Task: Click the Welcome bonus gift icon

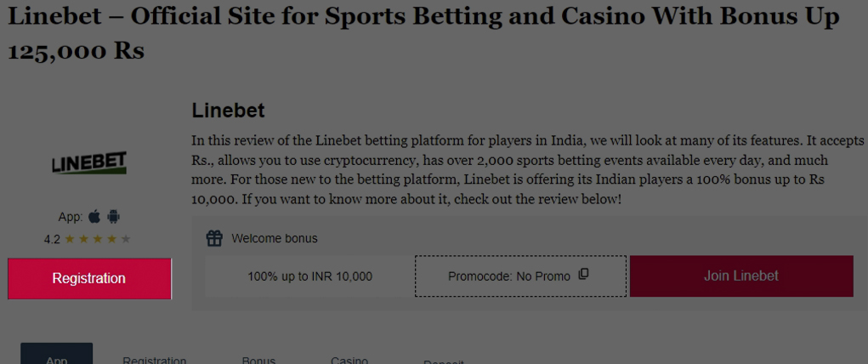Action: (214, 238)
